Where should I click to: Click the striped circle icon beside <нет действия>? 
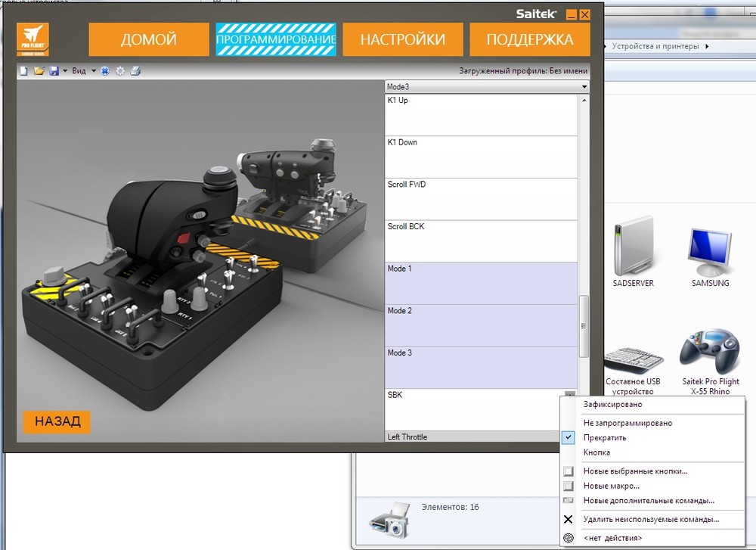[569, 538]
